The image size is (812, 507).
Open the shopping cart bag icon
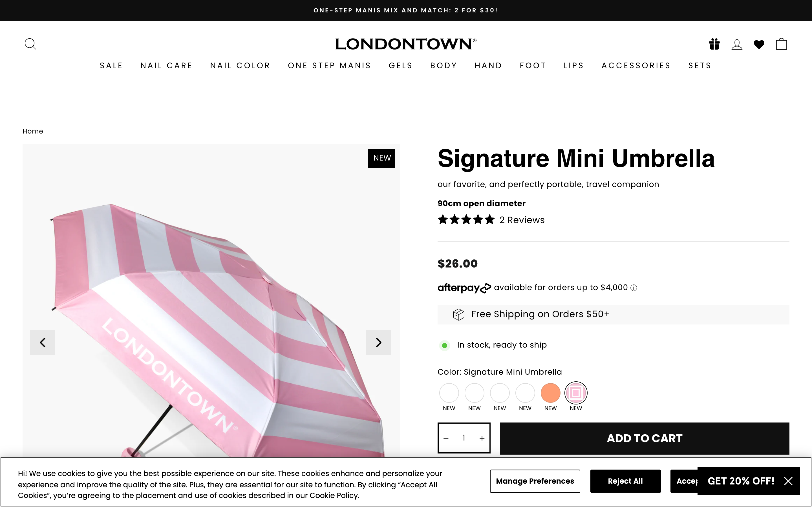781,44
